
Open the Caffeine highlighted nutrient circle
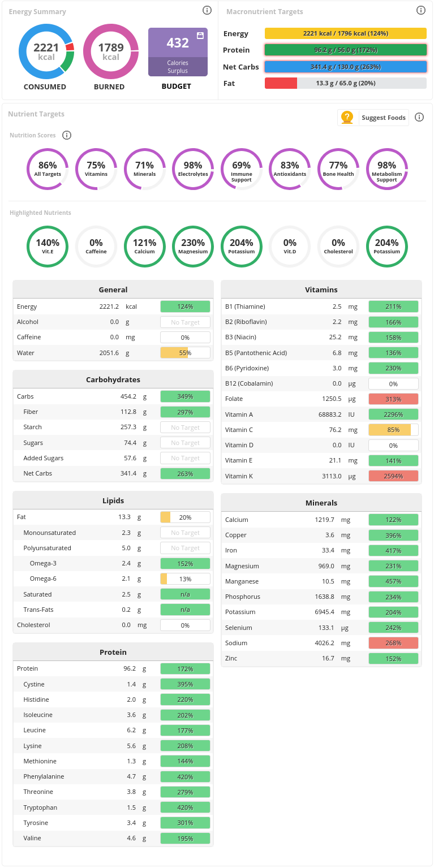point(96,246)
